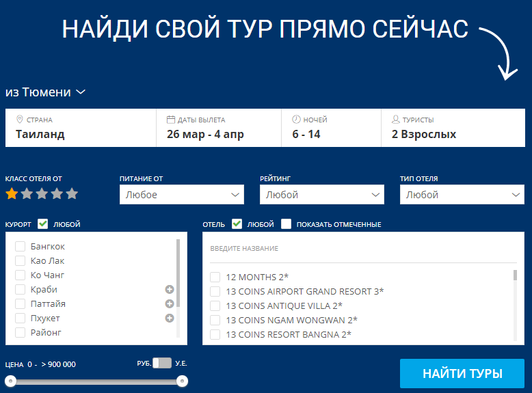Expand Пхукет resort with plus icon
The width and height of the screenshot is (532, 393).
pyautogui.click(x=170, y=318)
